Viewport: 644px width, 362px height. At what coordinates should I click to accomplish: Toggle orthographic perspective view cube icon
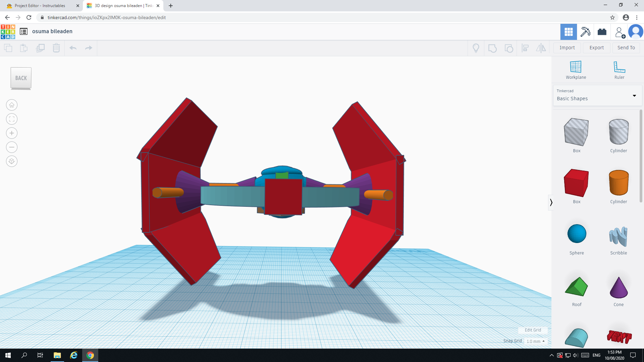click(12, 161)
